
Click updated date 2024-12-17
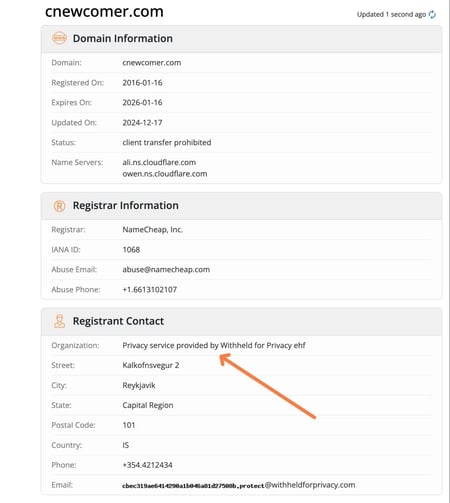[142, 123]
